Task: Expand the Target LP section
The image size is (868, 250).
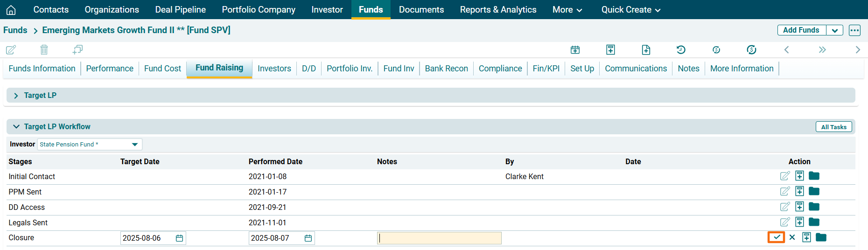Action: point(16,96)
